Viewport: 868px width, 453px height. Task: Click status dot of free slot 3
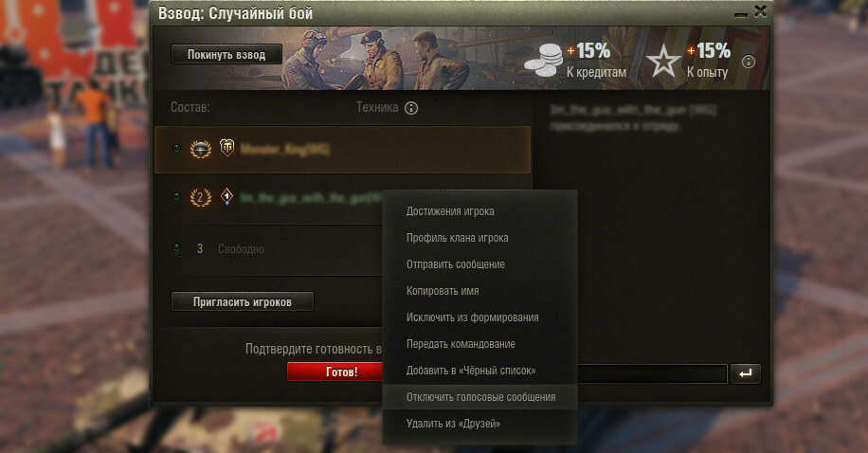pyautogui.click(x=176, y=248)
